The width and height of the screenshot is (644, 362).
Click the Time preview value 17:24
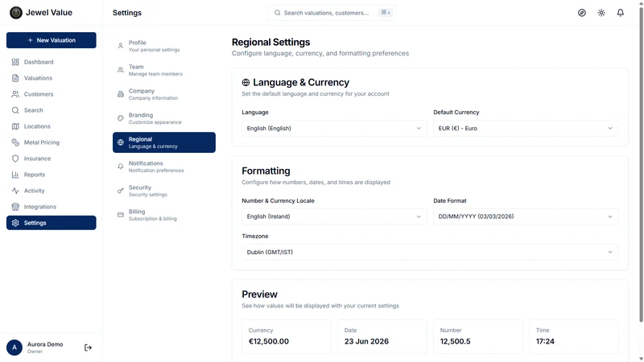(x=545, y=341)
